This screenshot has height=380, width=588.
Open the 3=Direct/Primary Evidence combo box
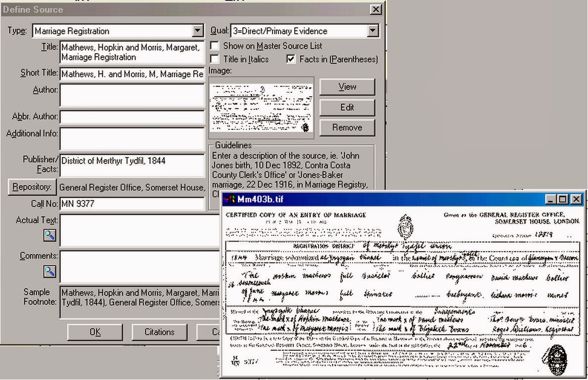[x=305, y=31]
